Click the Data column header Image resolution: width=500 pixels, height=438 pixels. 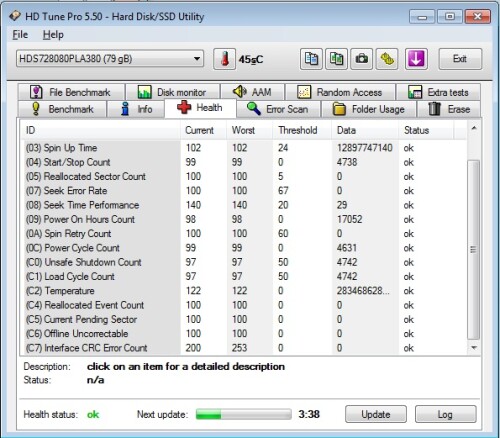click(365, 130)
